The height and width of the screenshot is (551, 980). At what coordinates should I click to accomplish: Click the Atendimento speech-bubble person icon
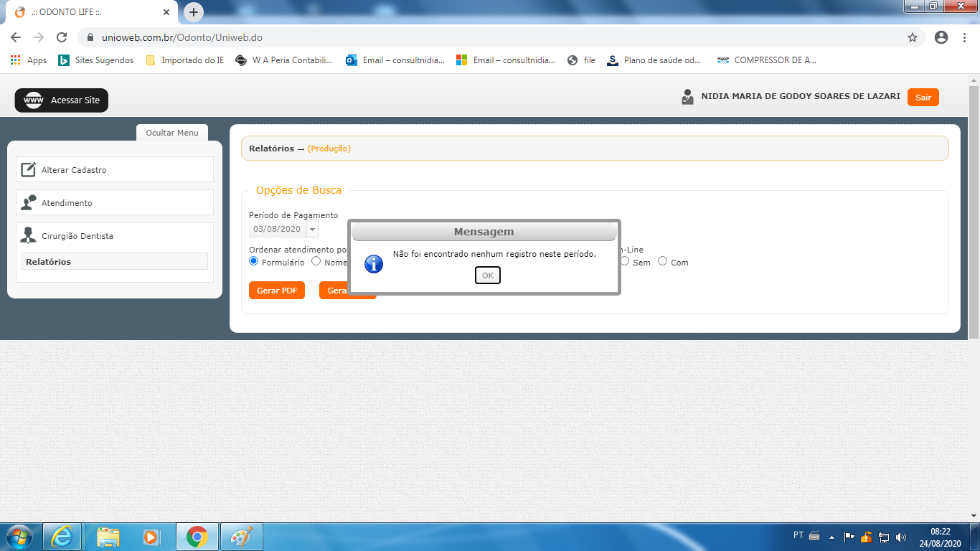pyautogui.click(x=29, y=202)
